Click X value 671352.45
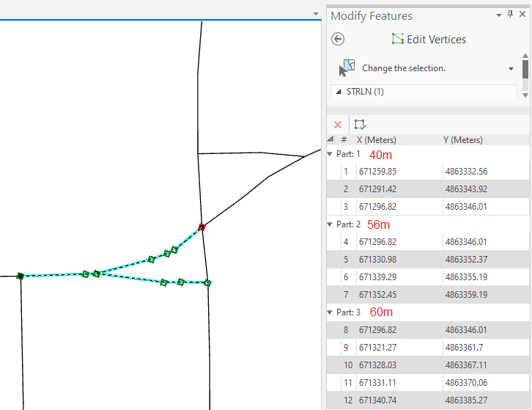This screenshot has height=410, width=532. tap(377, 295)
